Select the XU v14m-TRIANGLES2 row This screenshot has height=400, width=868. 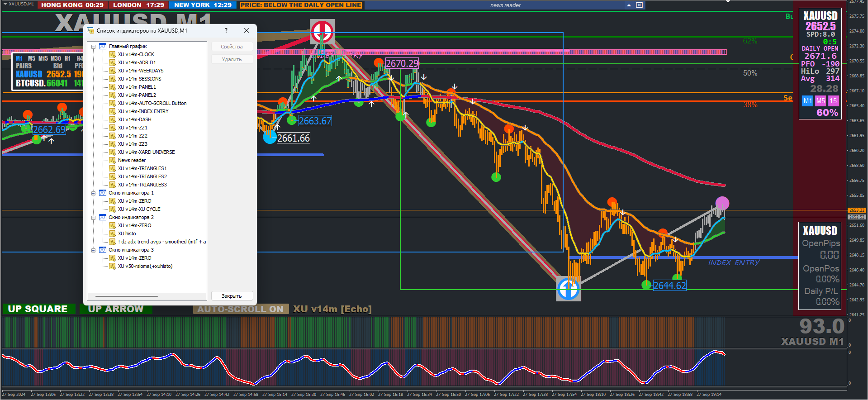click(142, 176)
